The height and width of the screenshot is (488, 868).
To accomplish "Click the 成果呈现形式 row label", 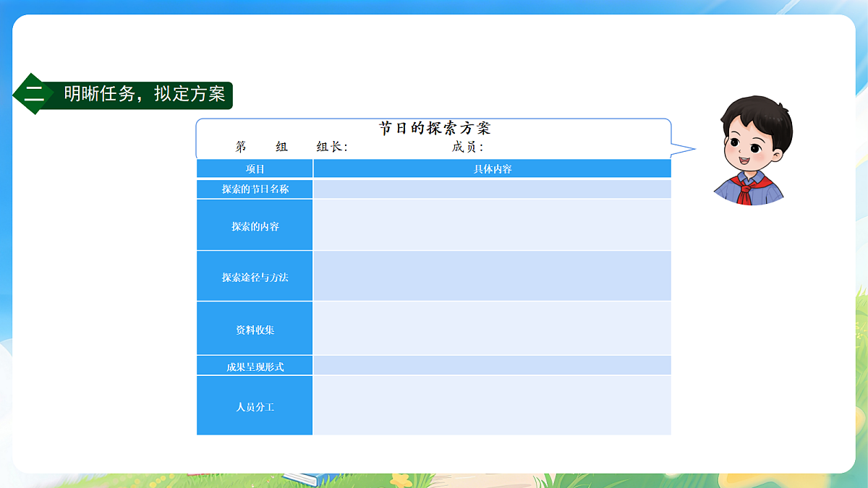I will tap(255, 366).
